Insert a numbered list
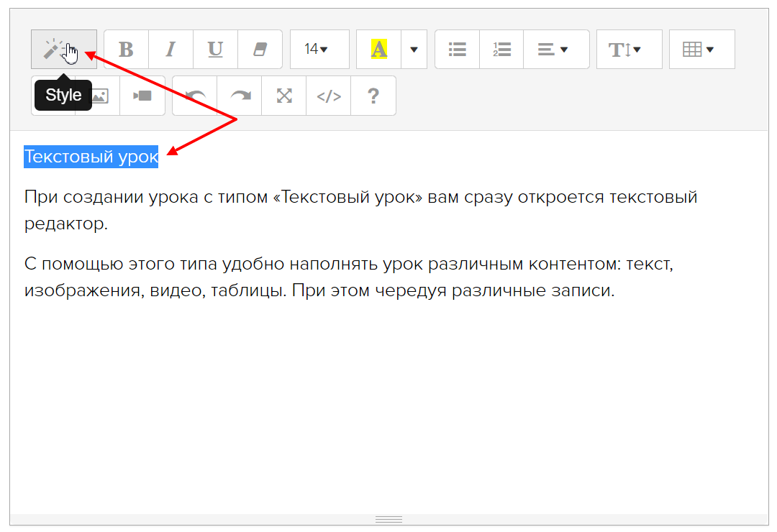The image size is (777, 532). tap(501, 49)
